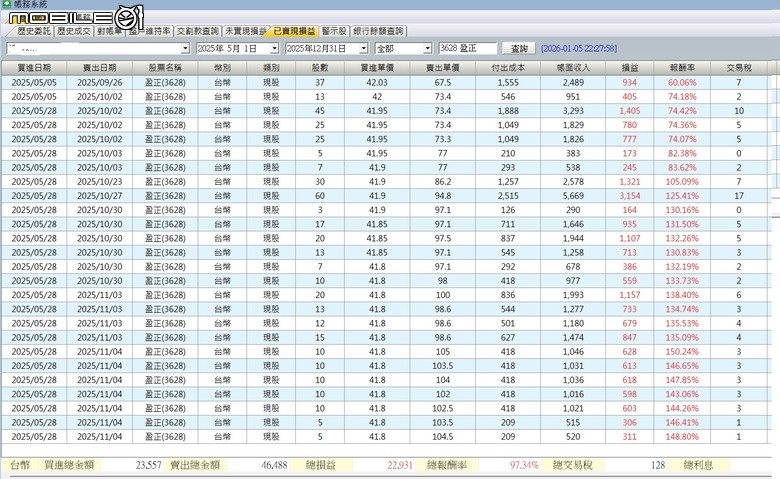Expand the 全部 category dropdown
Viewport: 780px width, 479px height.
pos(427,48)
